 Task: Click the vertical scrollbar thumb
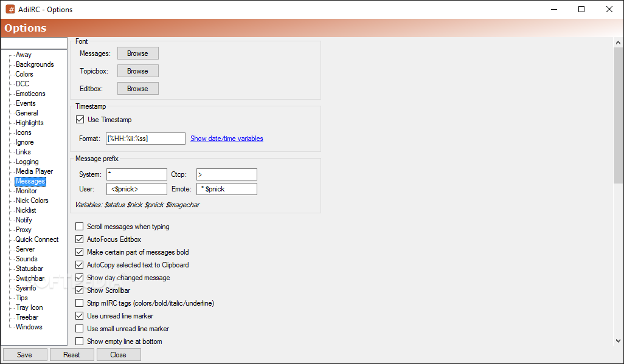(618, 115)
